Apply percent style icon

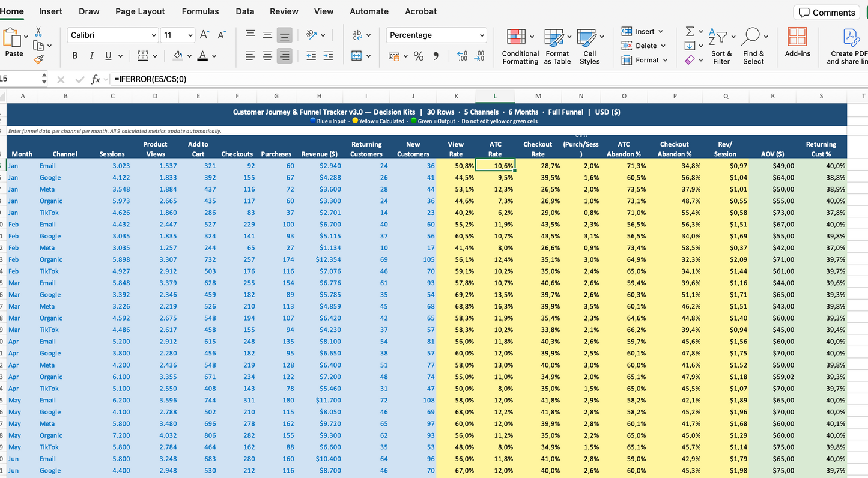click(419, 56)
